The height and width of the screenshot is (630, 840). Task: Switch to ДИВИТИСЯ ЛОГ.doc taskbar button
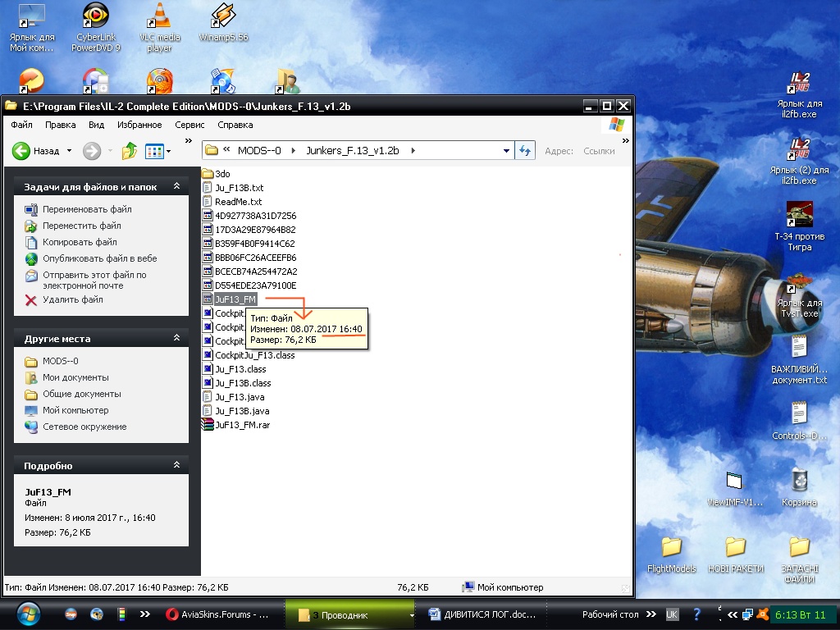click(x=481, y=614)
